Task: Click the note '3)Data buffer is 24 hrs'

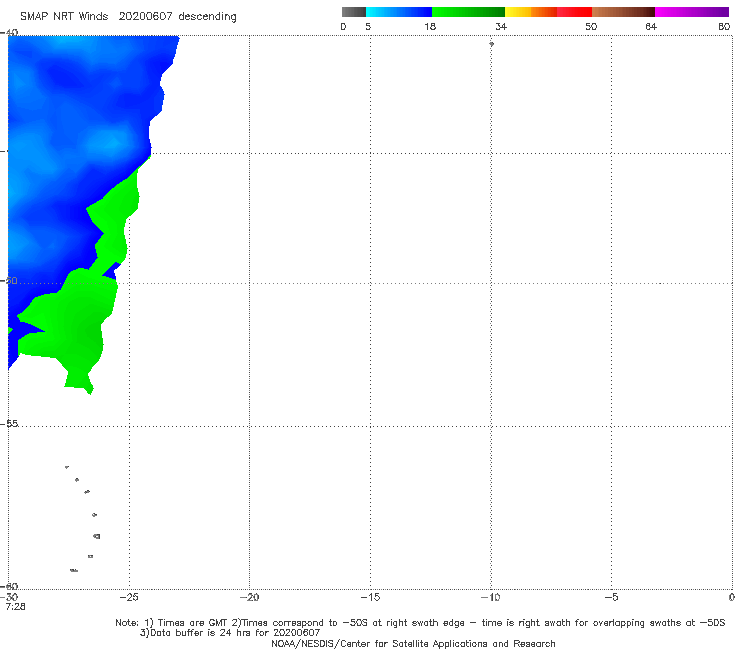Action: (230, 633)
